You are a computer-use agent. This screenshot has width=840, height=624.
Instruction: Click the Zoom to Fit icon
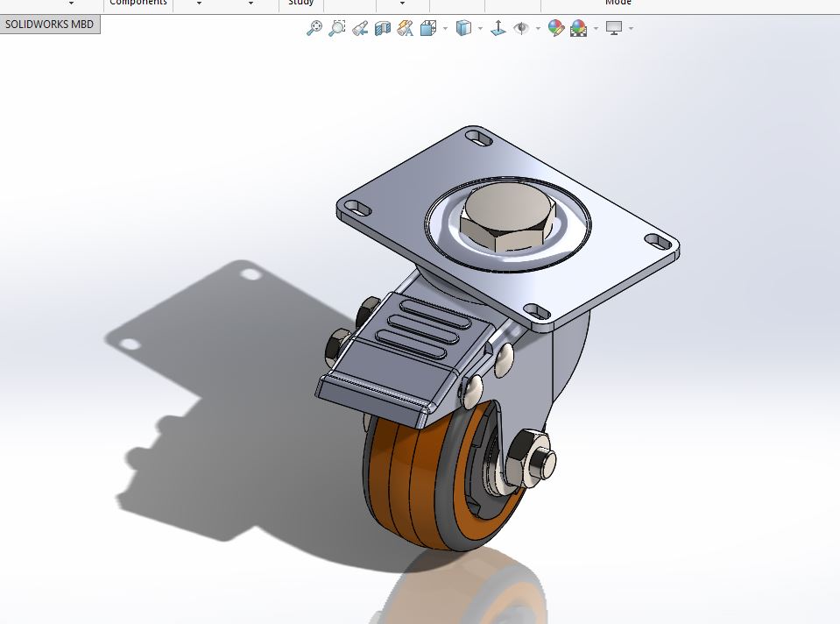(x=314, y=28)
